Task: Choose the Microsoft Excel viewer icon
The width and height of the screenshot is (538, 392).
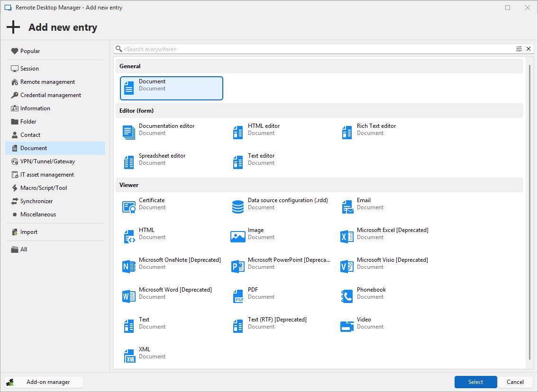Action: (x=347, y=237)
